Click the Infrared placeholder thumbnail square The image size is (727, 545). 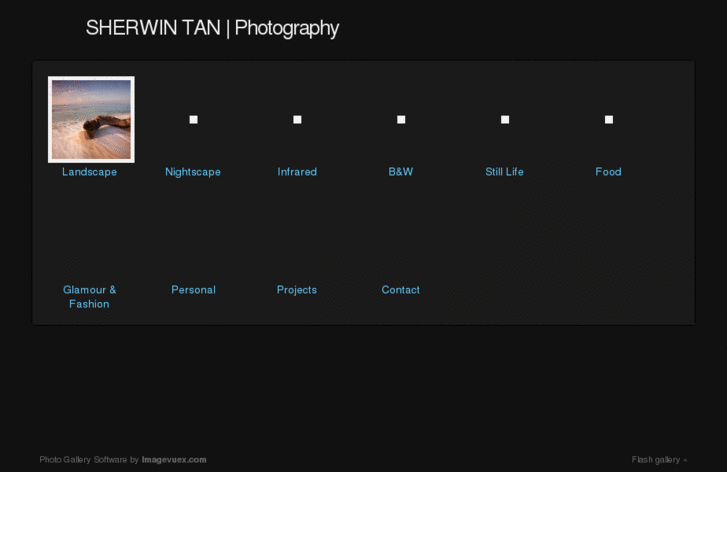297,120
